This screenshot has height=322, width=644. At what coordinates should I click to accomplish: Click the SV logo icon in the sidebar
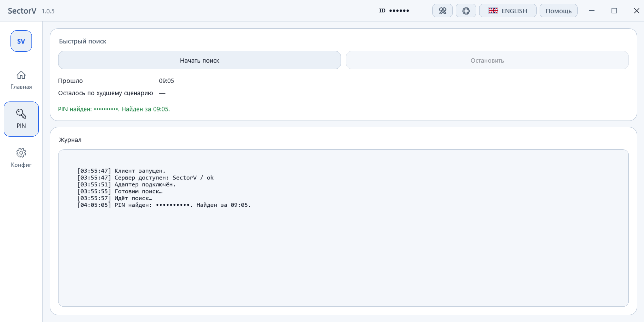point(21,41)
